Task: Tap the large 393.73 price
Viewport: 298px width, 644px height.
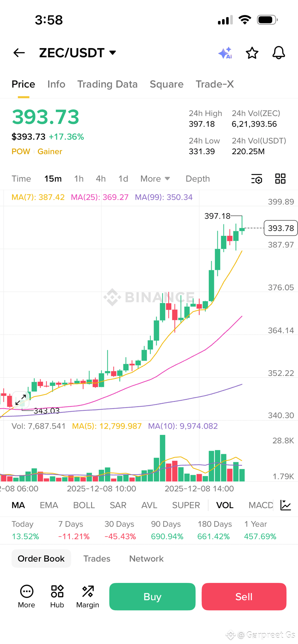Action: pos(45,117)
